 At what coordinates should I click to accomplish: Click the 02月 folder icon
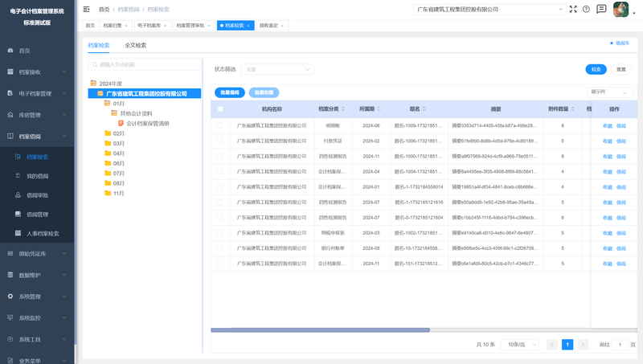pyautogui.click(x=108, y=133)
